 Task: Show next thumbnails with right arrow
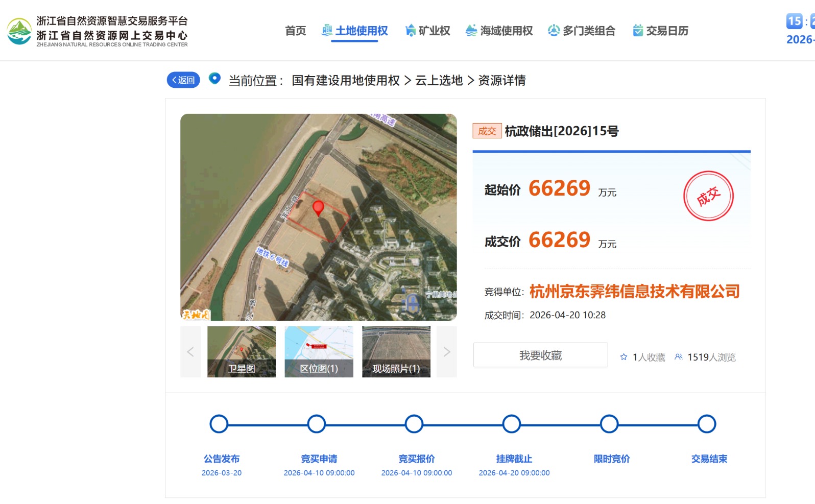[x=447, y=352]
